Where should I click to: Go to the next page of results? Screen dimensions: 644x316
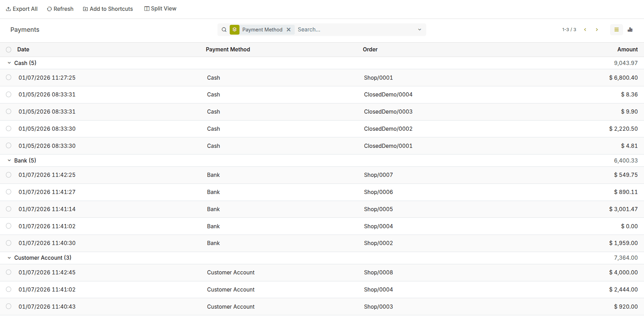tap(597, 30)
